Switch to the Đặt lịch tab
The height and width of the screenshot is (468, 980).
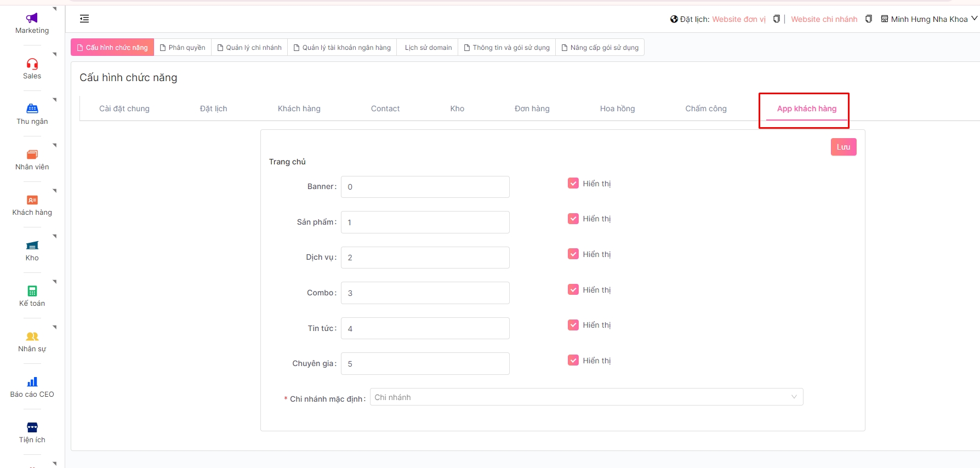tap(213, 109)
